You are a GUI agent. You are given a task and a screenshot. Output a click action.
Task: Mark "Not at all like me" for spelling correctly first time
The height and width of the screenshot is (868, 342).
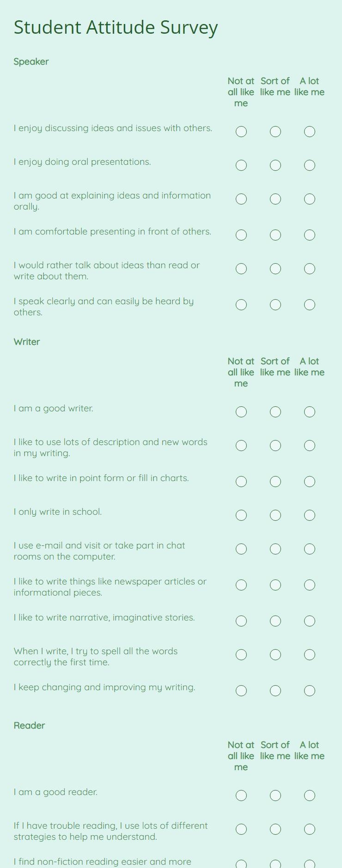(241, 654)
